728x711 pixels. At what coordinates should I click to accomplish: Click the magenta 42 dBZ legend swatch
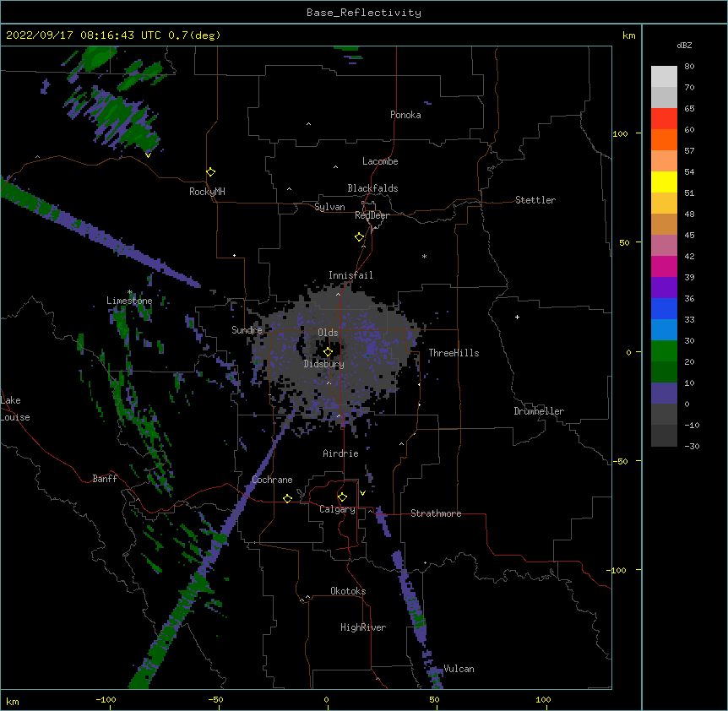tap(664, 266)
